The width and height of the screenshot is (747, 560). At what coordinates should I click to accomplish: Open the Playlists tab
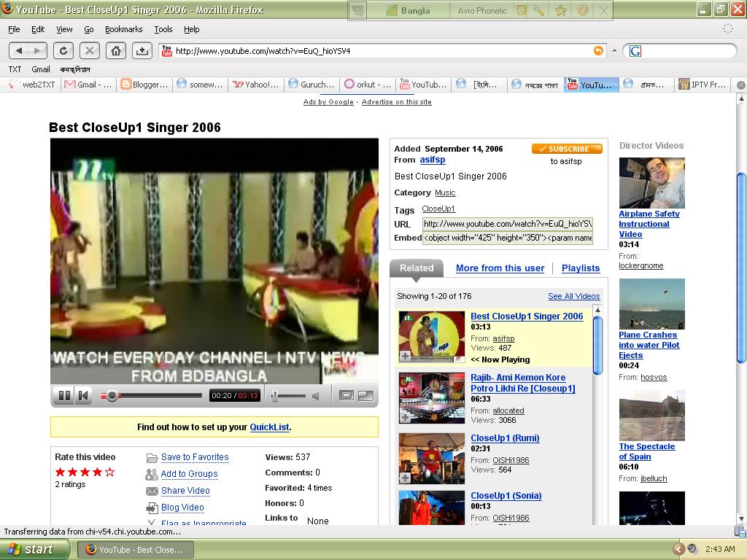580,268
